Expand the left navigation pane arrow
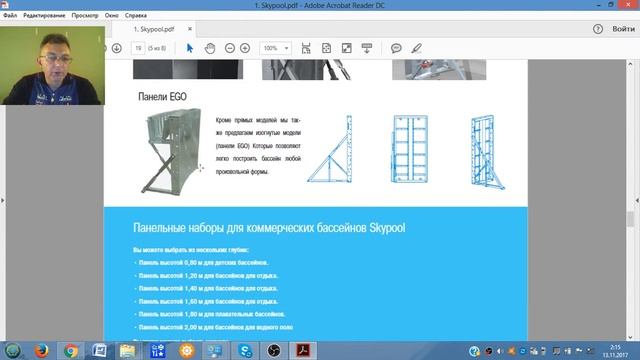The width and height of the screenshot is (640, 360). (3, 200)
